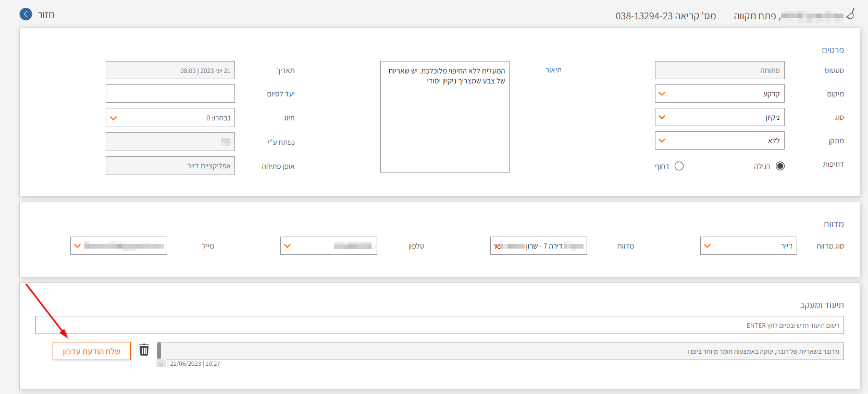This screenshot has width=868, height=394.
Task: Click the broom icon in the header
Action: pyautogui.click(x=850, y=14)
